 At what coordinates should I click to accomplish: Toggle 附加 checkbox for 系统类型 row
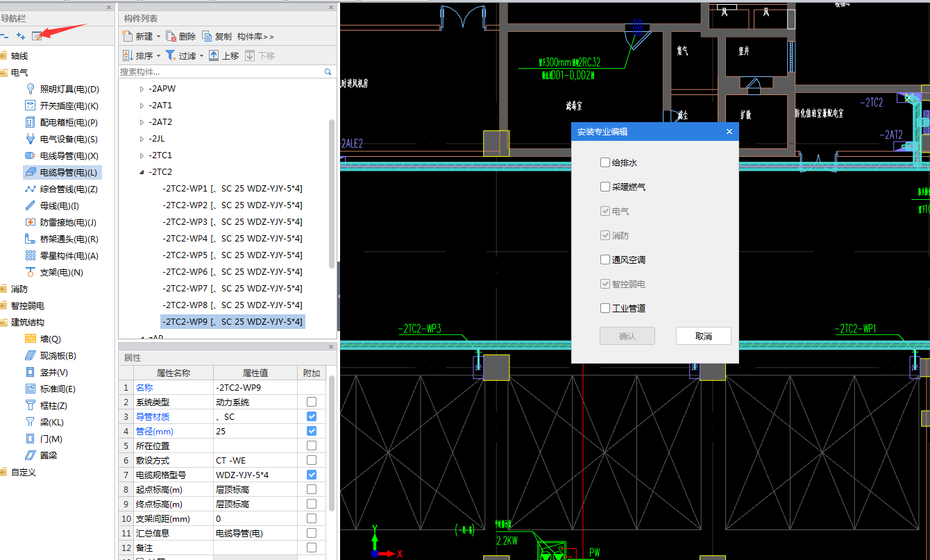[312, 402]
